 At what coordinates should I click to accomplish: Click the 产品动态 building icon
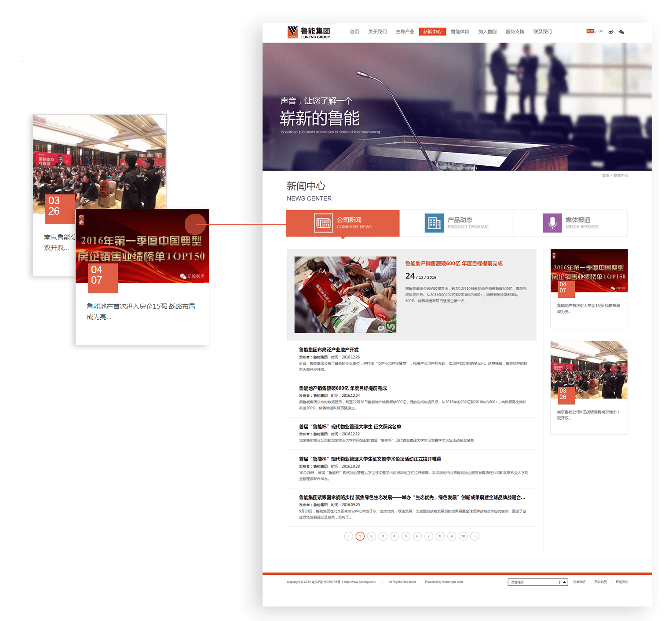pos(434,223)
